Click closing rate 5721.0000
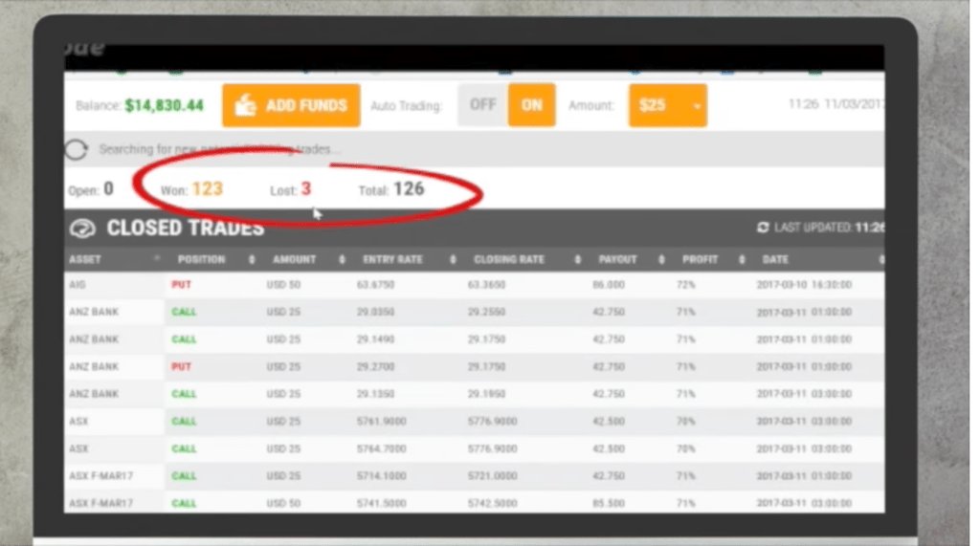The height and width of the screenshot is (546, 980). 493,476
